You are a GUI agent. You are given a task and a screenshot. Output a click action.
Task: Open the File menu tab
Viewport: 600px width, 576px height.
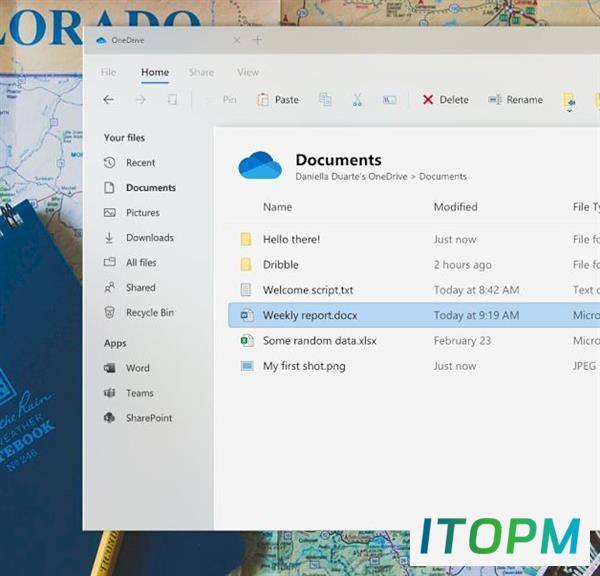tap(109, 72)
